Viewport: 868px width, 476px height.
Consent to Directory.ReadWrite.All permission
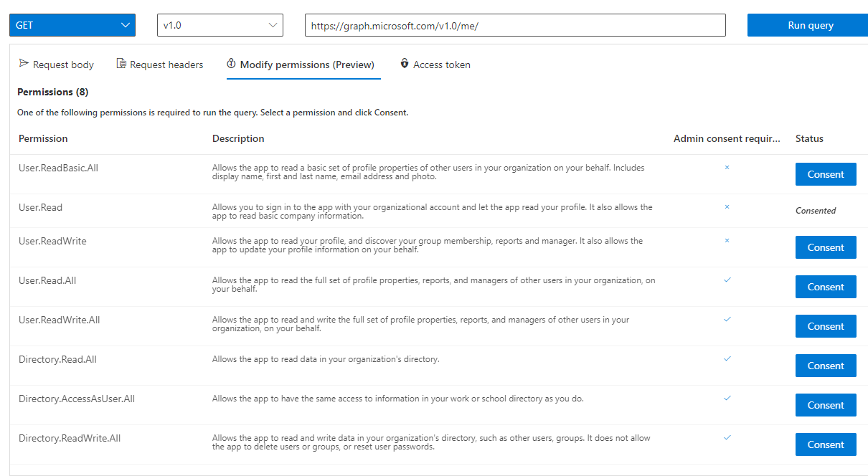(x=826, y=444)
